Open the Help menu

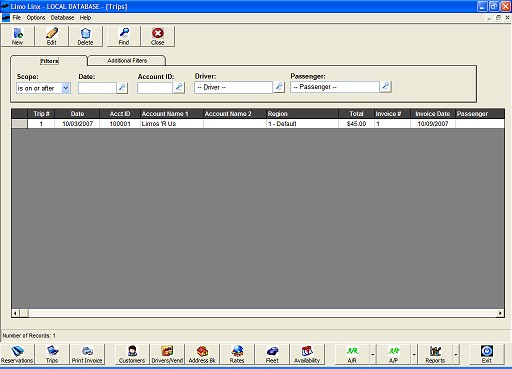pyautogui.click(x=85, y=18)
